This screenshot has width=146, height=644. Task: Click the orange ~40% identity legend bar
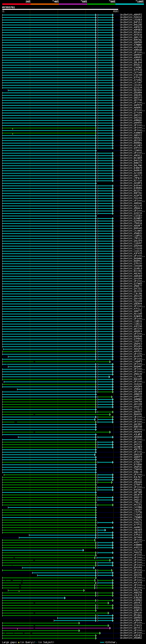(x=45, y=4)
